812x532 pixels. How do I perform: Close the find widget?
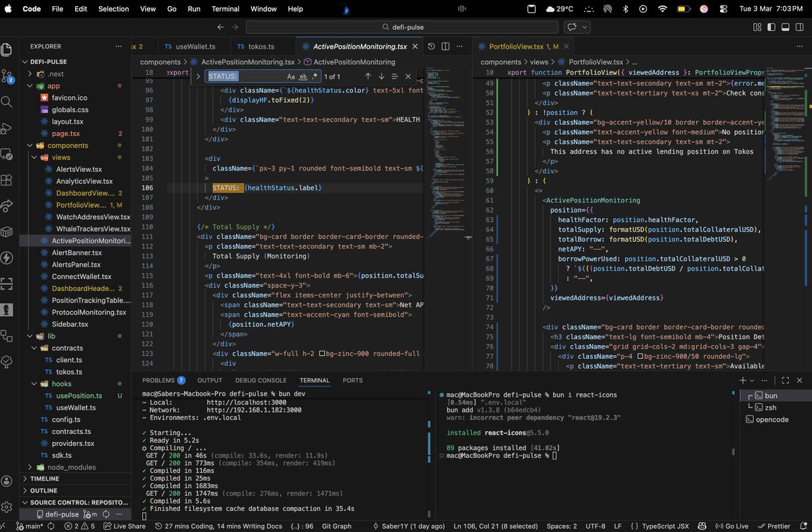pos(409,76)
